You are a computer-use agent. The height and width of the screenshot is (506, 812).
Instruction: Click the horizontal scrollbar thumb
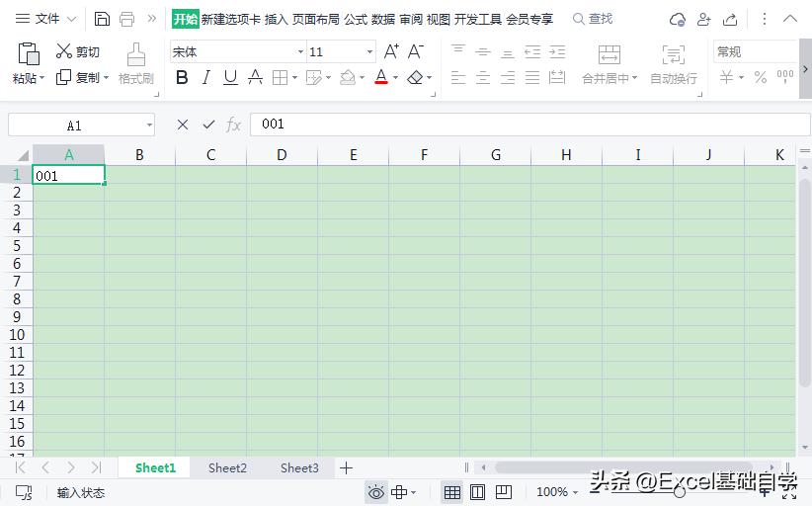click(623, 467)
